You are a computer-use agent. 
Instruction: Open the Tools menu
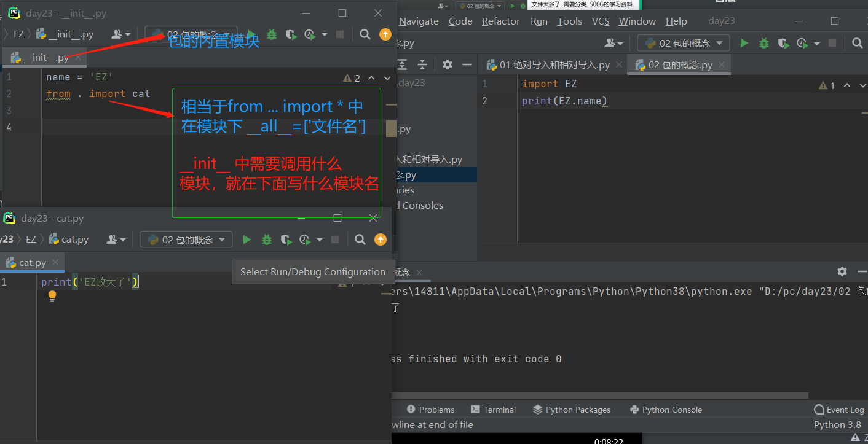click(570, 21)
